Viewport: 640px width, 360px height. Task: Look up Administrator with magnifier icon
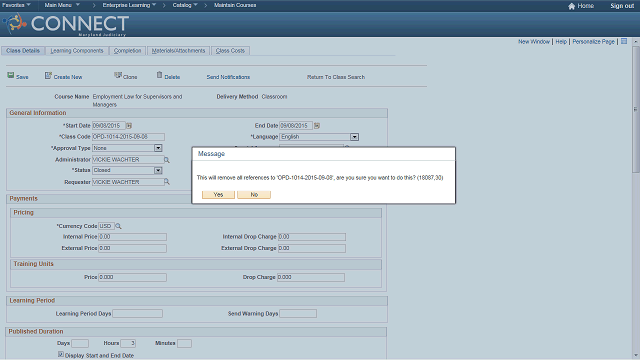coord(167,160)
